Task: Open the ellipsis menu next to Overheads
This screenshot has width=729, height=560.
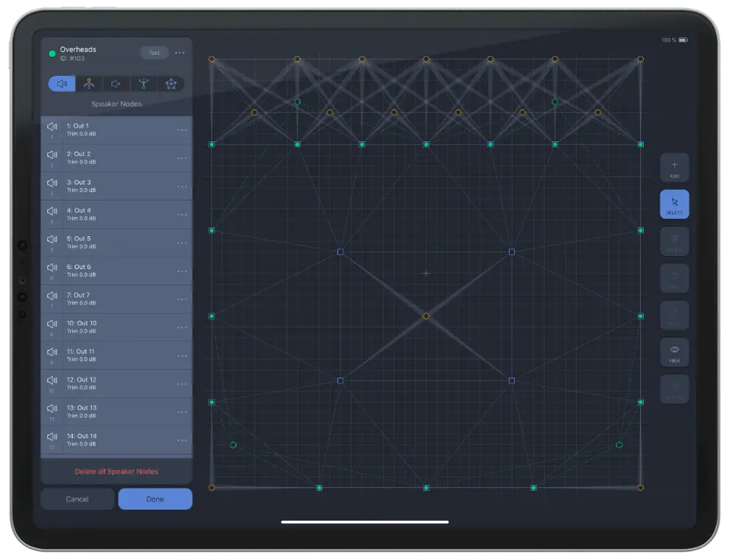Action: [180, 52]
